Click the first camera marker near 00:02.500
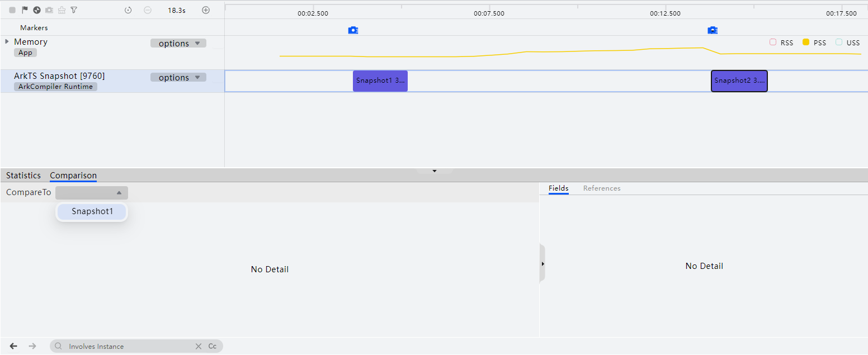Screen dimensions: 868x355 (x=353, y=30)
